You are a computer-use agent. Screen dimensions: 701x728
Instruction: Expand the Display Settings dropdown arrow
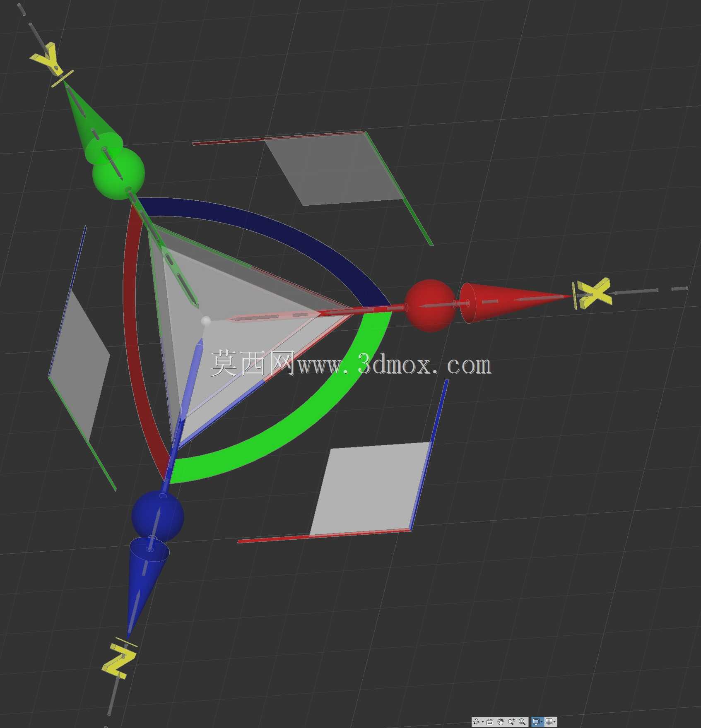pos(542,722)
